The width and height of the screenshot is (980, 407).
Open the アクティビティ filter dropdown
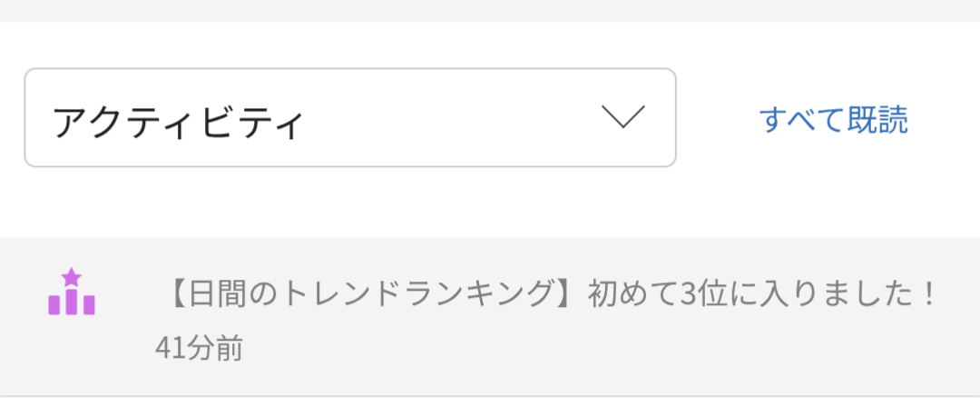coord(349,118)
